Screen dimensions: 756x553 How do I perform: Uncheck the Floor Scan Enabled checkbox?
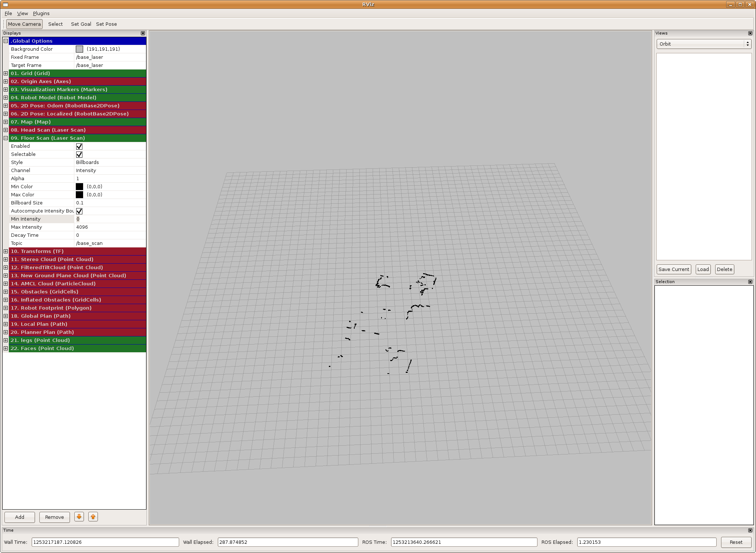(79, 146)
